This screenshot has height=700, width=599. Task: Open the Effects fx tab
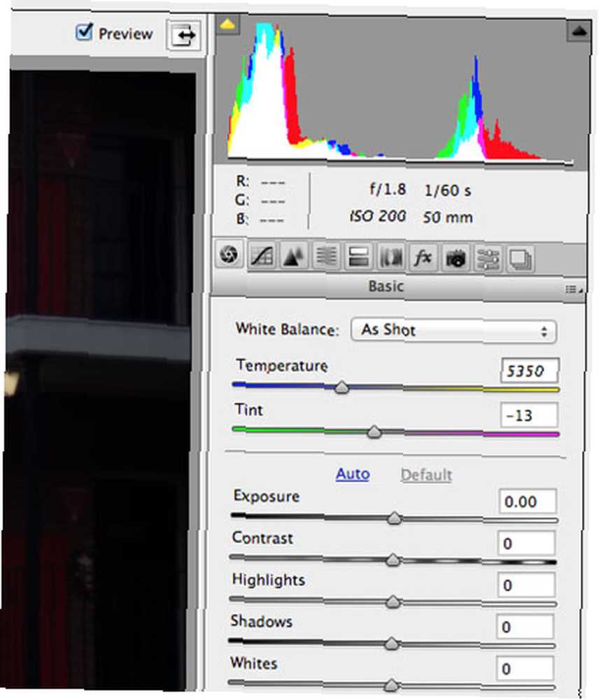422,258
